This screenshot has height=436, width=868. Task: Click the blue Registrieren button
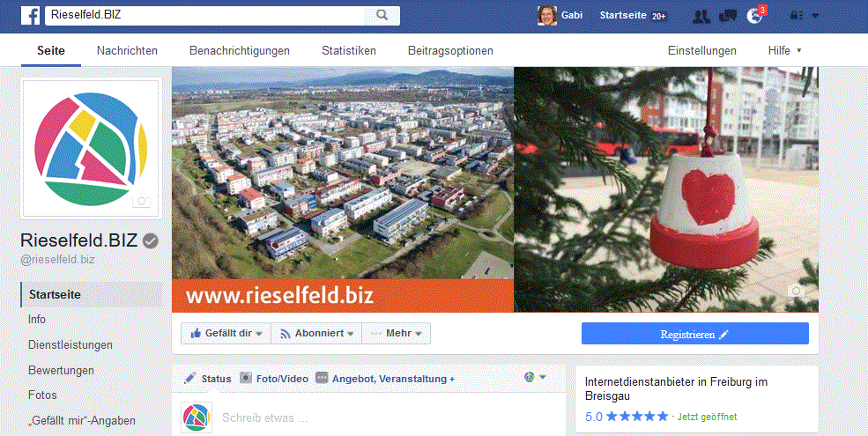tap(694, 334)
